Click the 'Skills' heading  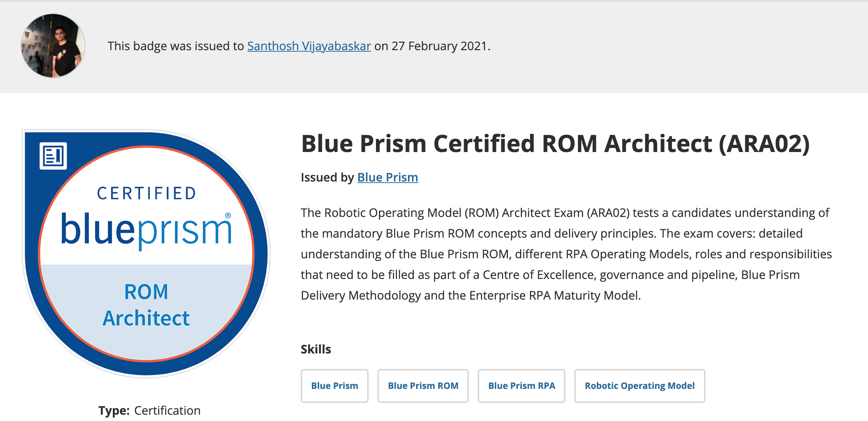point(316,349)
